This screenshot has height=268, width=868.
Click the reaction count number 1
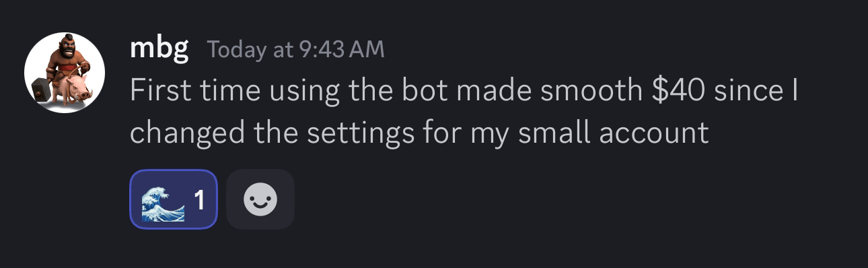tap(199, 200)
